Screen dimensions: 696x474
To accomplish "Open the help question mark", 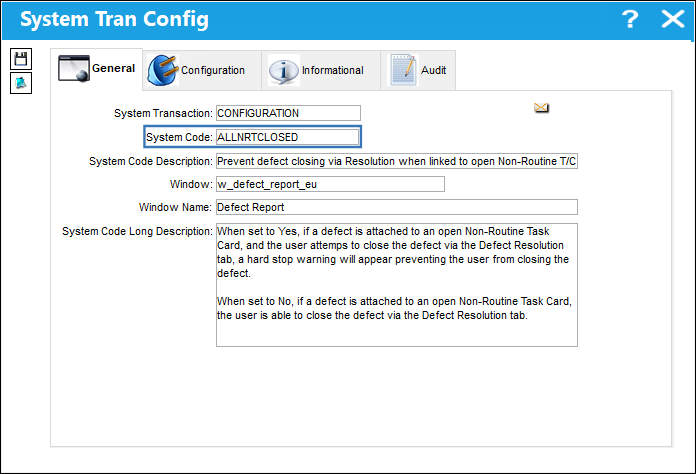I will (x=630, y=19).
